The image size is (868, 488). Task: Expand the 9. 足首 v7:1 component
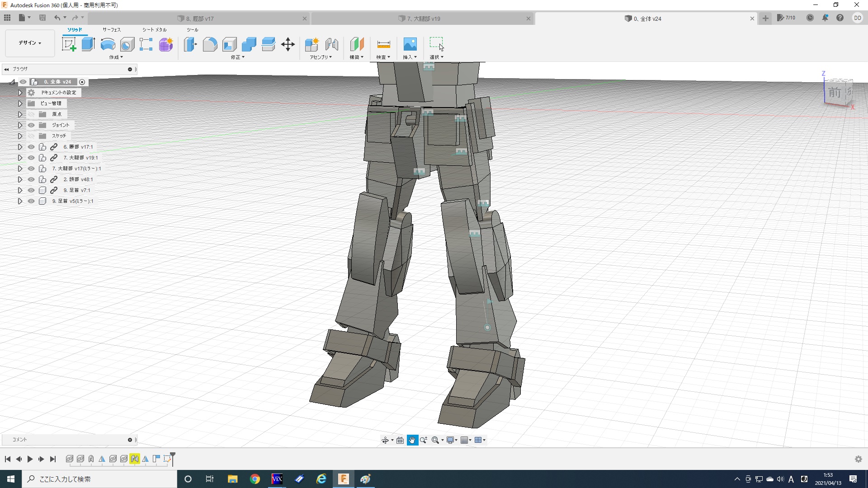click(x=20, y=190)
